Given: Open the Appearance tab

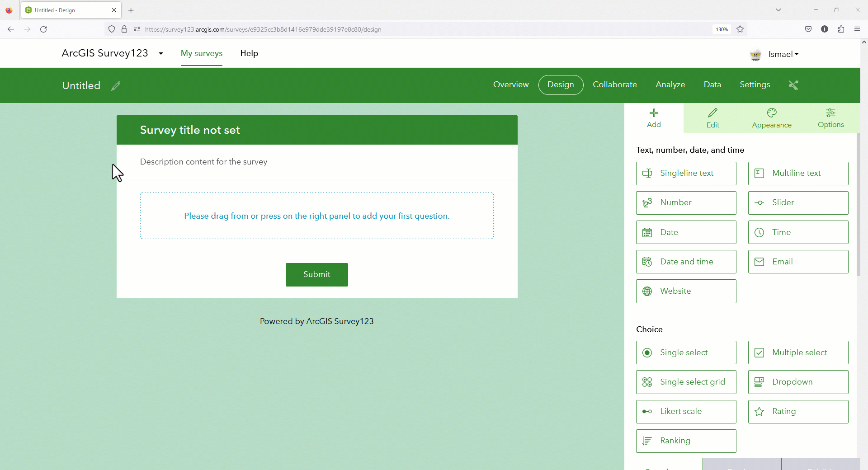Looking at the screenshot, I should (x=772, y=118).
